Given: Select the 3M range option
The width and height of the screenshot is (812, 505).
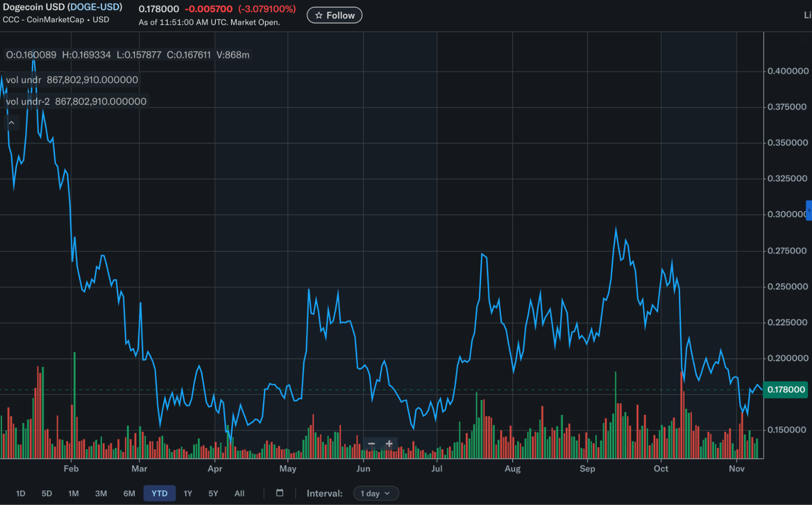Looking at the screenshot, I should pos(102,493).
